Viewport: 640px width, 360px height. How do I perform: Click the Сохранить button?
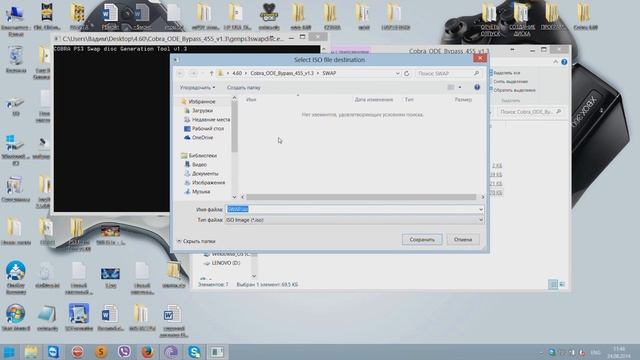click(x=422, y=240)
